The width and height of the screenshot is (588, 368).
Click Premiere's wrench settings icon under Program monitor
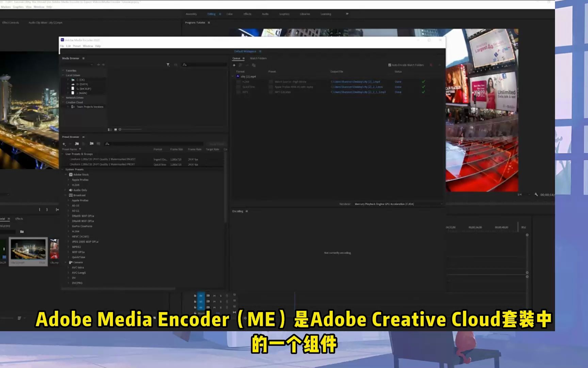(536, 195)
